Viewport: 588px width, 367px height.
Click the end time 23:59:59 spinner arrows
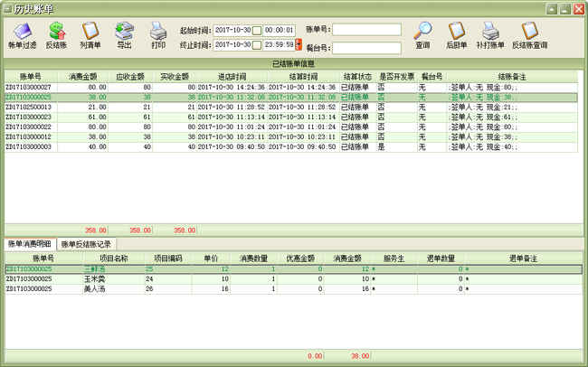click(299, 44)
